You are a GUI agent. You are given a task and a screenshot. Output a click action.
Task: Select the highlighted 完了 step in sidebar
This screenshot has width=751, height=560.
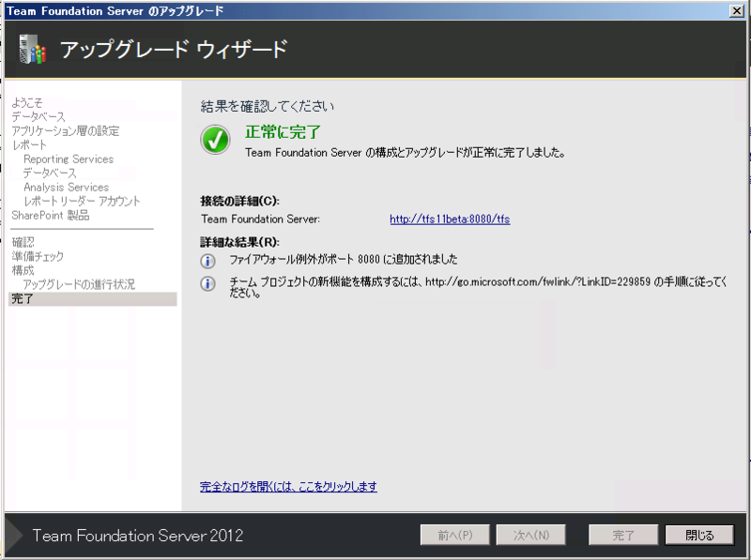coord(92,298)
